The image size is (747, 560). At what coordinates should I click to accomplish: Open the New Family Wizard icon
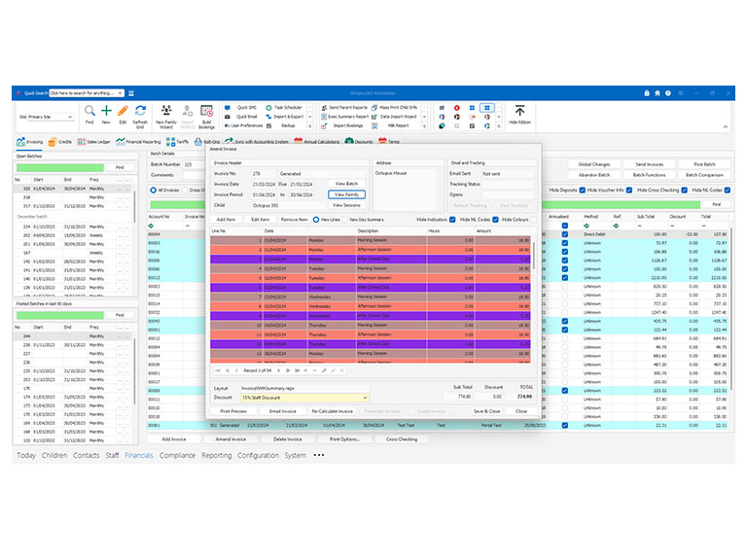[166, 111]
